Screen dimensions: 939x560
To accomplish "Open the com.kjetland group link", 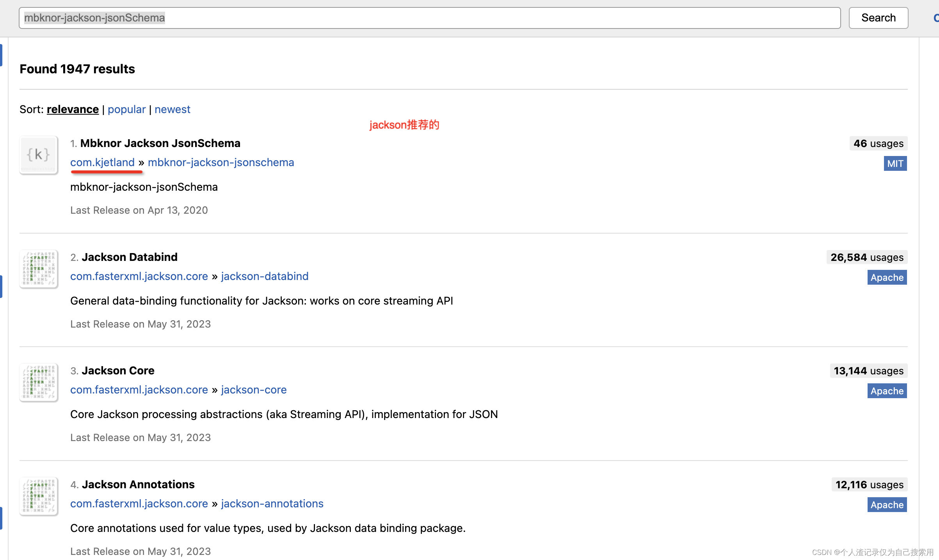I will 102,162.
